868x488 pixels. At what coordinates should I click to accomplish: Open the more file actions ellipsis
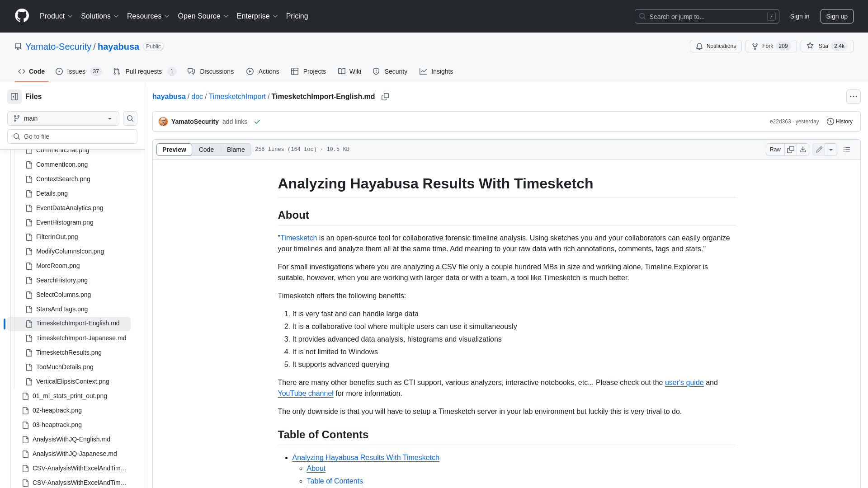coord(853,97)
